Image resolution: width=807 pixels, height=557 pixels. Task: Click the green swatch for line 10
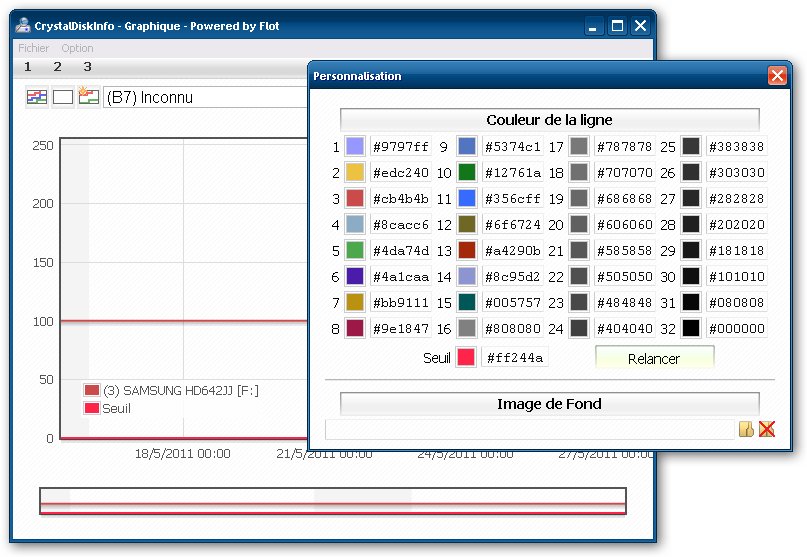coord(466,173)
